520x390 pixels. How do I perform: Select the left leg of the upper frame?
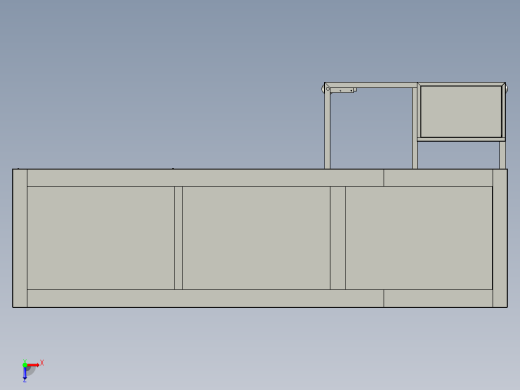coord(327,129)
